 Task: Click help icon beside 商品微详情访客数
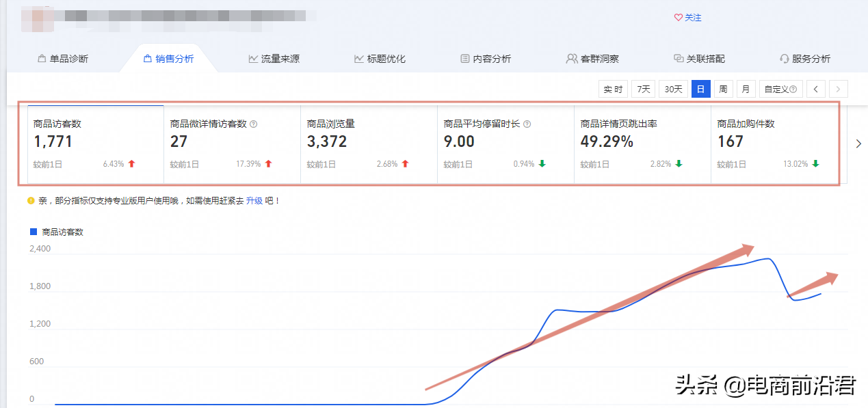[x=253, y=124]
